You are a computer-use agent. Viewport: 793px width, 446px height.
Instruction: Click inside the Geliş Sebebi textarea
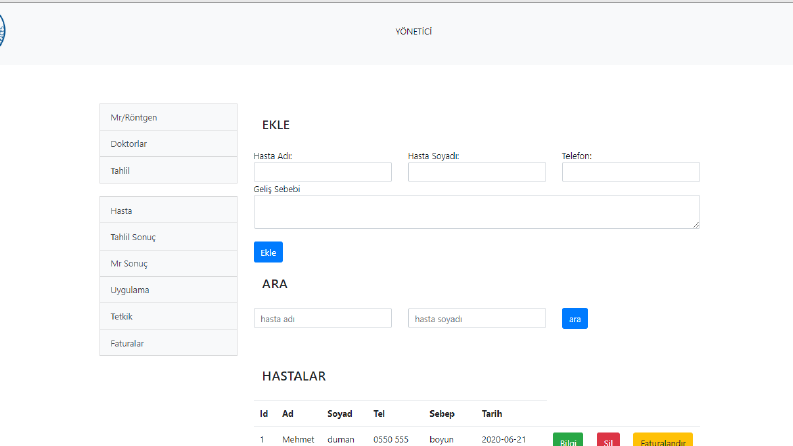click(477, 212)
